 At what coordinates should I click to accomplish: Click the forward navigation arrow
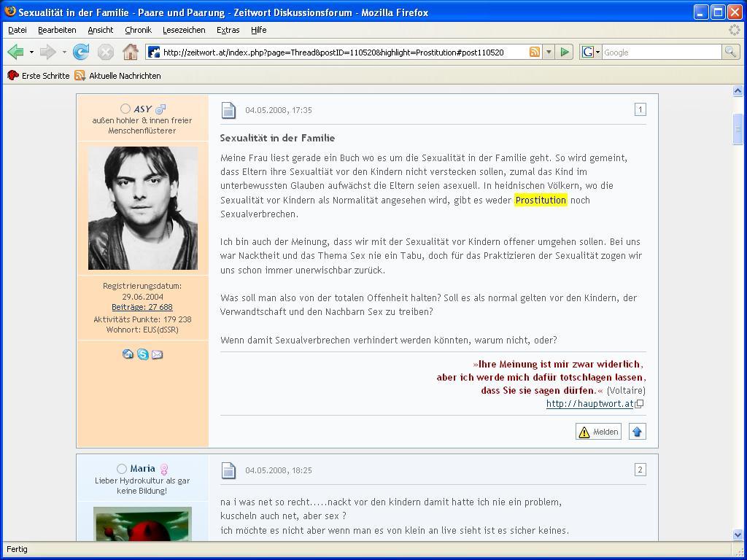click(47, 52)
